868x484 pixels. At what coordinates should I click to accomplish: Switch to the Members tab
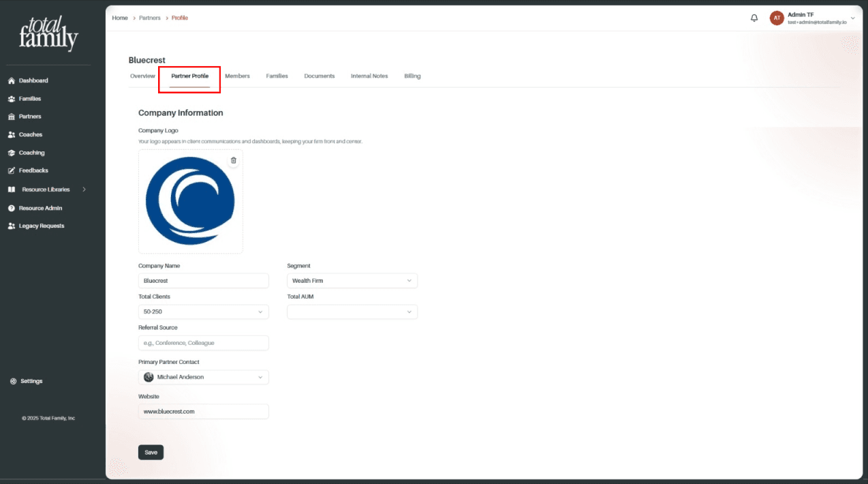coord(237,76)
